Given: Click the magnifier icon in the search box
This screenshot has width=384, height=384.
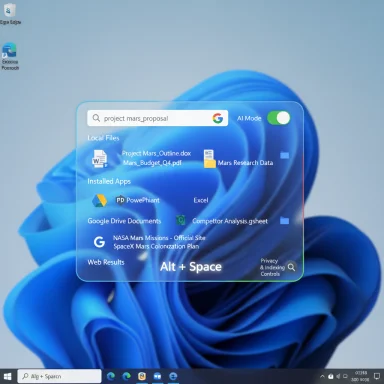Looking at the screenshot, I should [x=96, y=118].
